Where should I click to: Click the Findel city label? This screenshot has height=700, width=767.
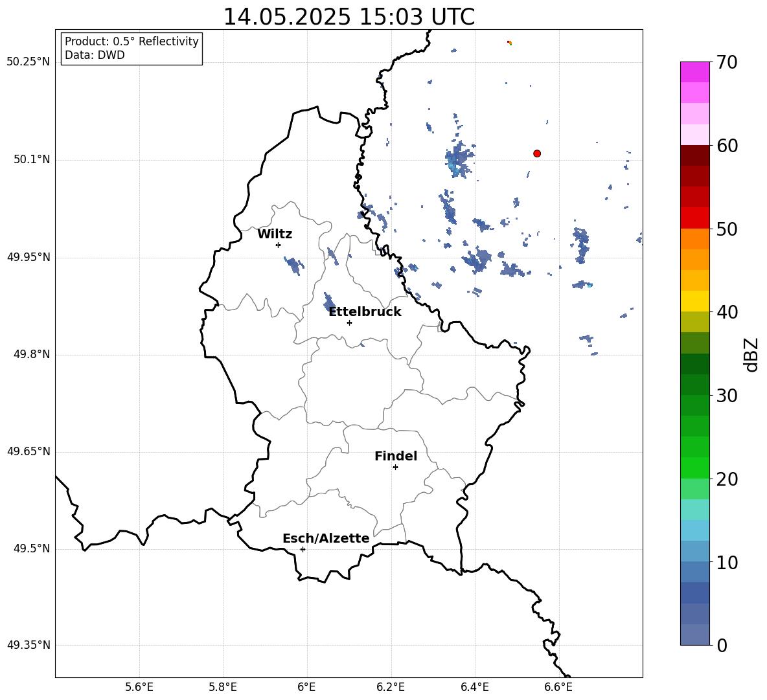(396, 456)
